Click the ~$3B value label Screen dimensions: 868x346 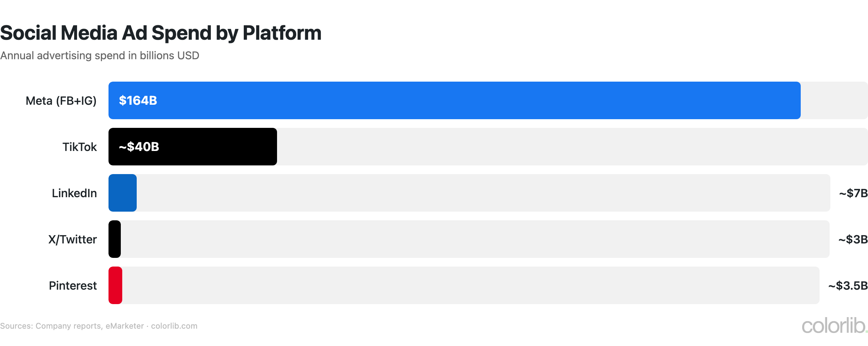point(853,239)
